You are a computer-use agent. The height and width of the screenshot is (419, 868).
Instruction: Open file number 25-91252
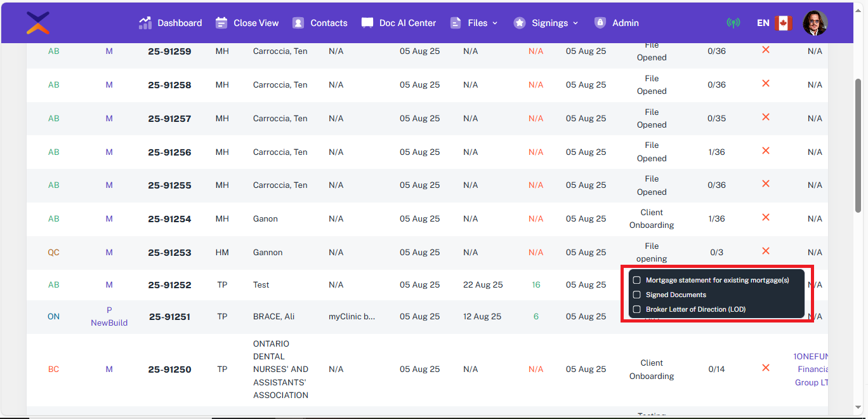(169, 285)
